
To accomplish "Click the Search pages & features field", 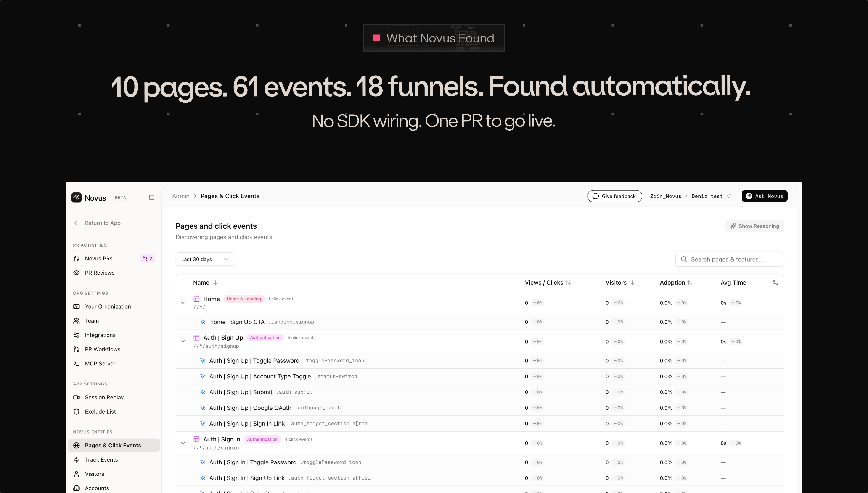I will click(730, 259).
